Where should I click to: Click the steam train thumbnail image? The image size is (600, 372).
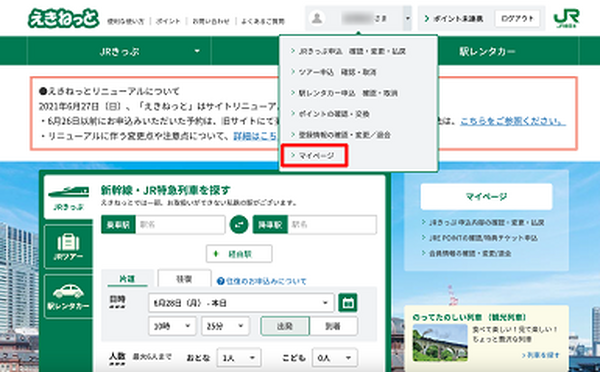440,343
